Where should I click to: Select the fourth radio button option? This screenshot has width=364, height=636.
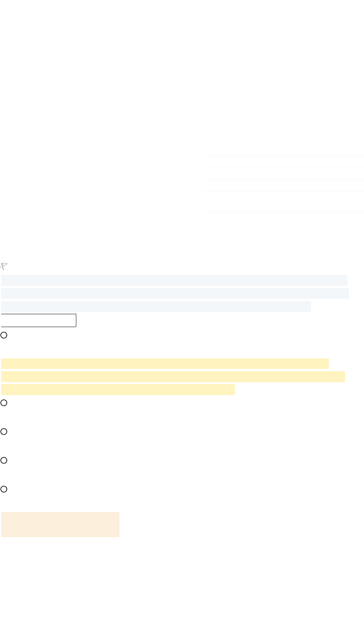click(x=4, y=460)
